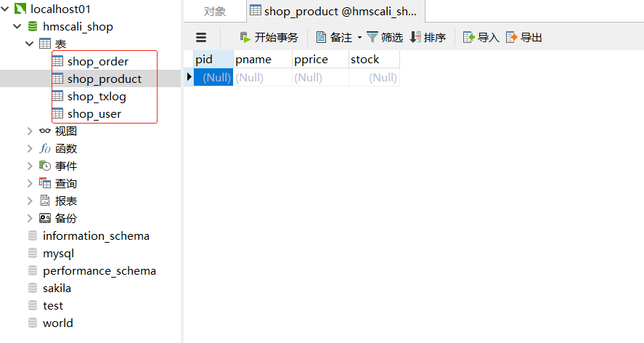Image resolution: width=644 pixels, height=343 pixels.
Task: Collapse the localhost01 connection node
Action: click(x=5, y=9)
